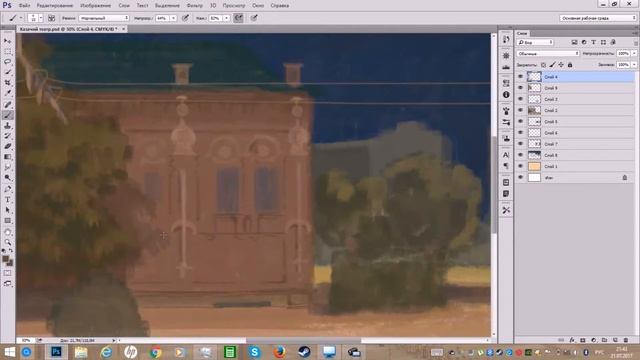Hide the selected top layer Слой 4
This screenshot has height=360, width=640.
520,77
